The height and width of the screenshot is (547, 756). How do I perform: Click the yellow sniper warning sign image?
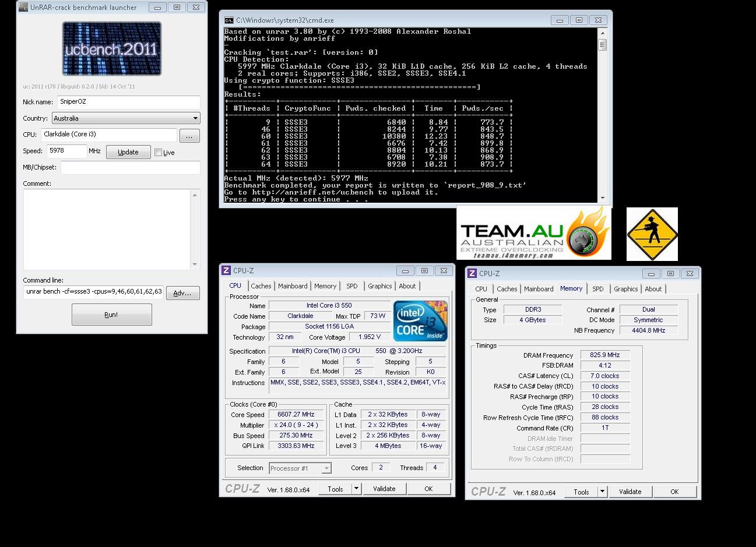[x=652, y=234]
